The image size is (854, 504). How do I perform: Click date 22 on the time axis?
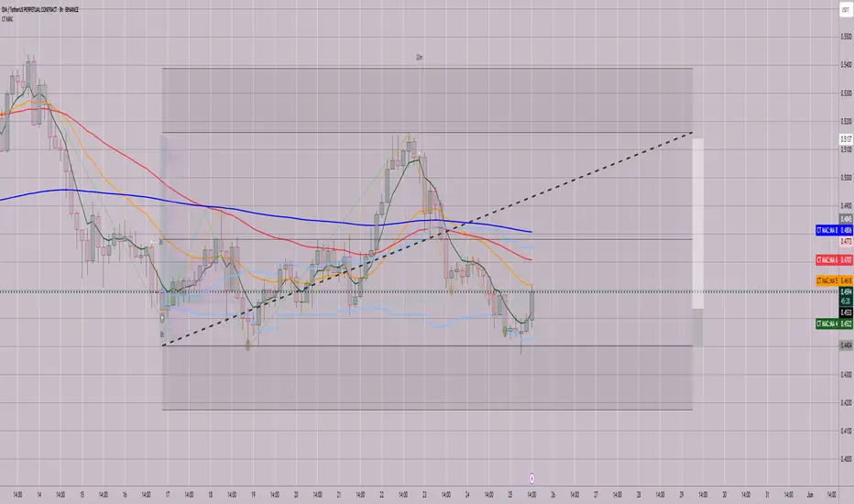click(382, 495)
